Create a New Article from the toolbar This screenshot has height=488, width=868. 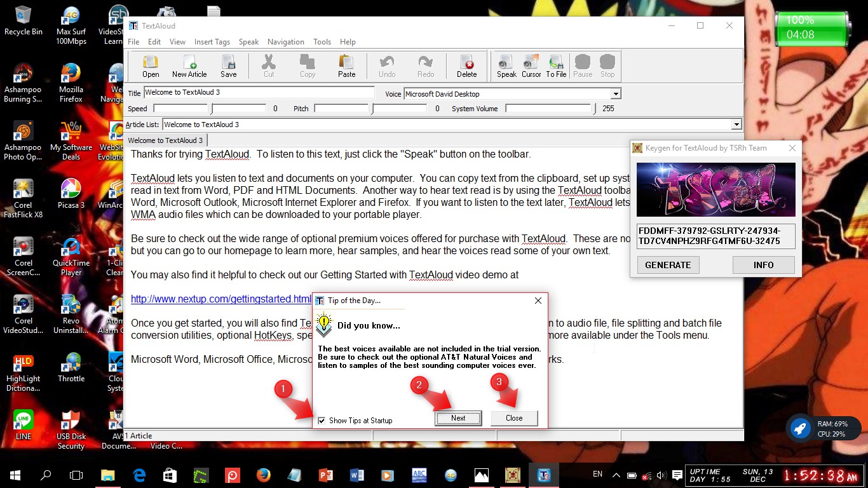click(x=189, y=66)
